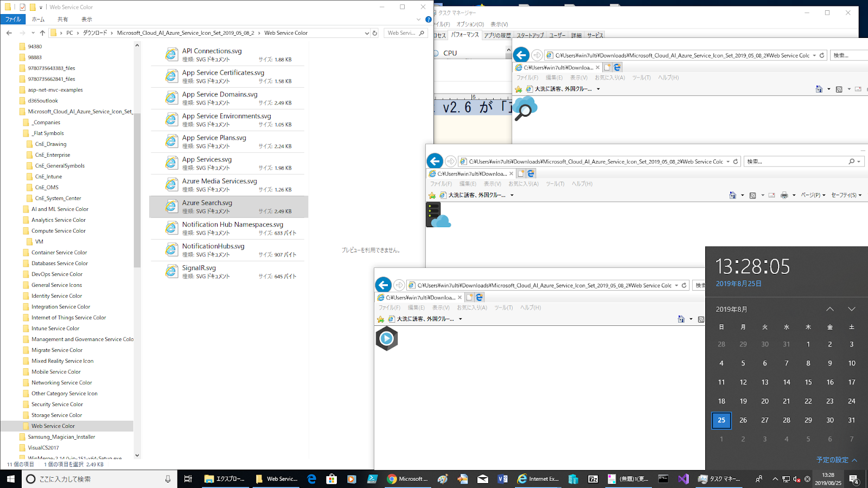This screenshot has height=488, width=868.
Task: Select the SignalR.svg file
Action: point(229,272)
